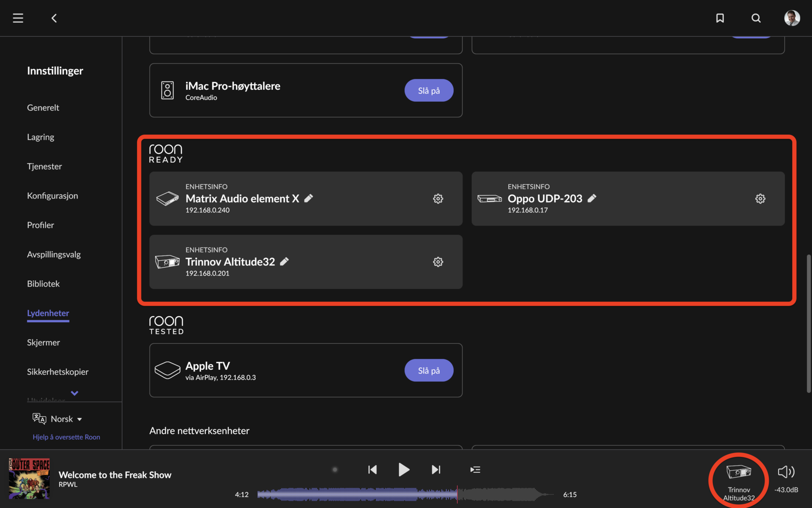Open ENHETSINFO for Oppo UDP-203
This screenshot has height=508, width=812.
point(529,186)
